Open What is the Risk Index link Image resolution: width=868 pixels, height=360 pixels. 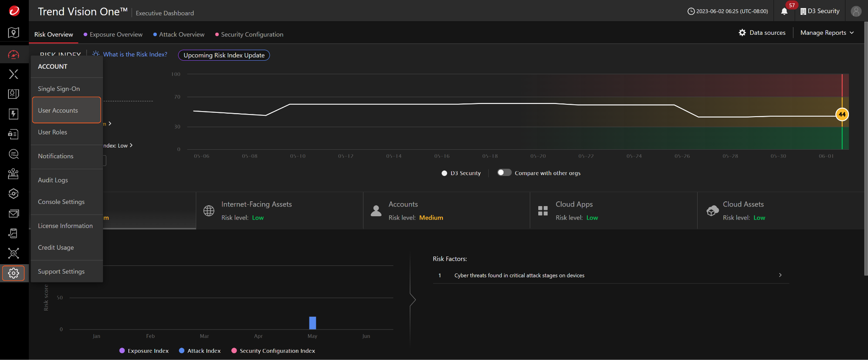click(135, 54)
